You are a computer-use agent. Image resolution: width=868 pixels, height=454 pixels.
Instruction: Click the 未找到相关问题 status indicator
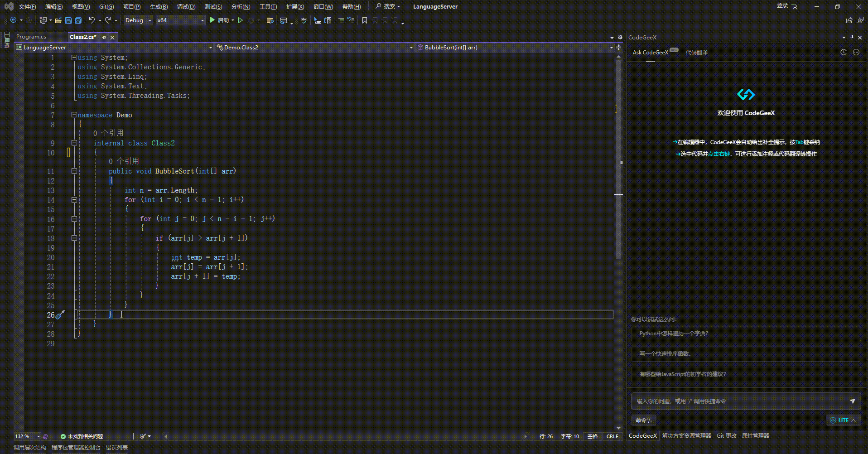(82, 436)
